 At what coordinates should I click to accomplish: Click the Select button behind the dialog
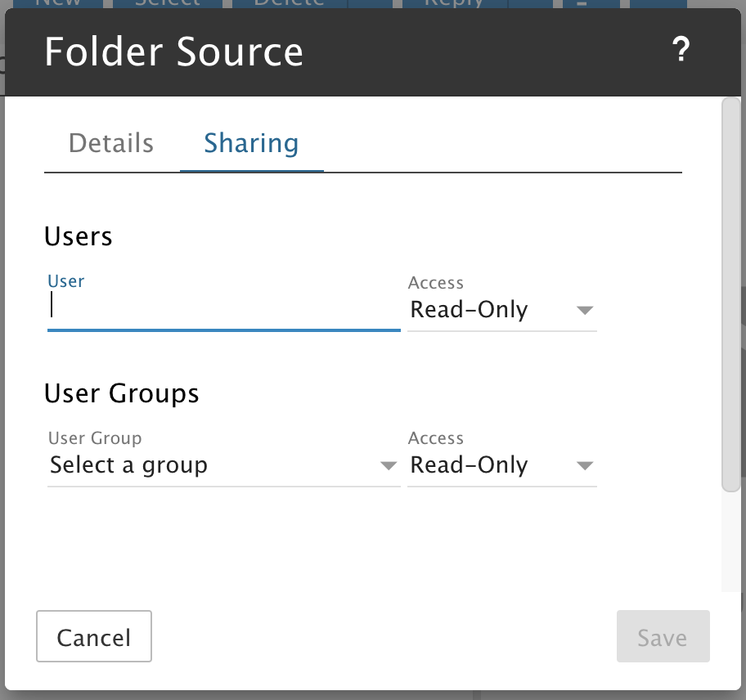(168, 3)
